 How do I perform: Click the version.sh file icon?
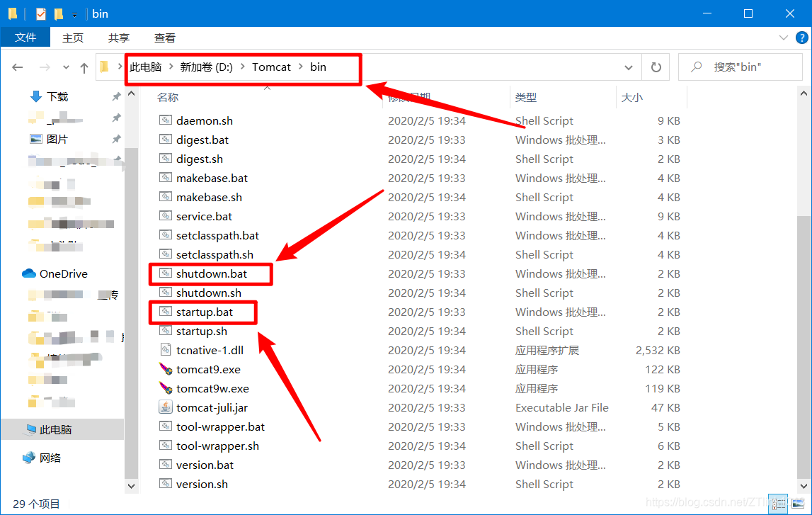pos(165,484)
